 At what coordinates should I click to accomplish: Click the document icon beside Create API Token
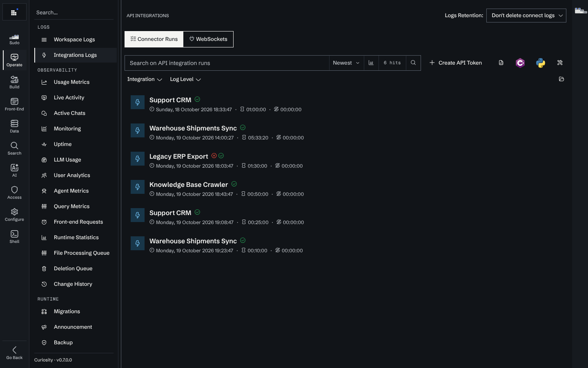(x=501, y=63)
